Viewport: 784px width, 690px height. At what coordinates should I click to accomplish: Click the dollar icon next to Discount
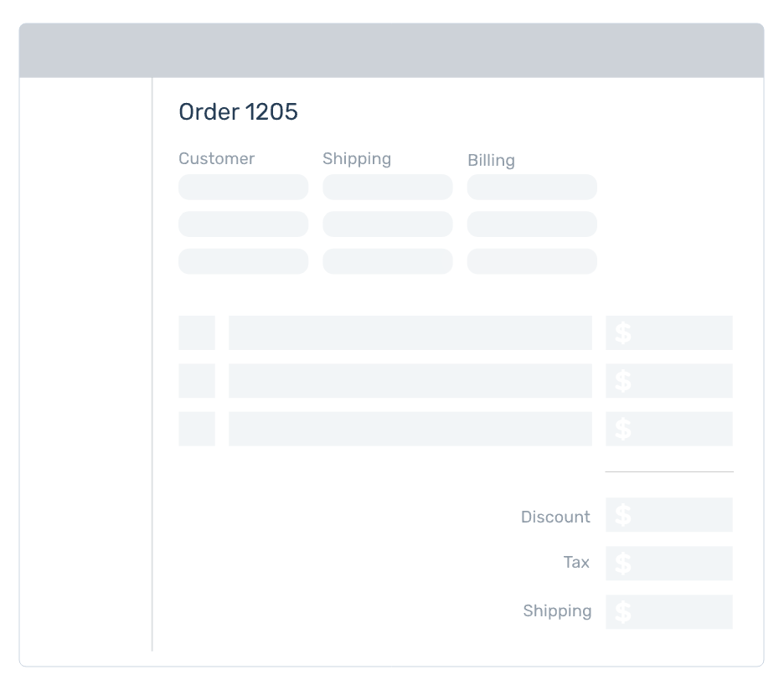tap(622, 514)
